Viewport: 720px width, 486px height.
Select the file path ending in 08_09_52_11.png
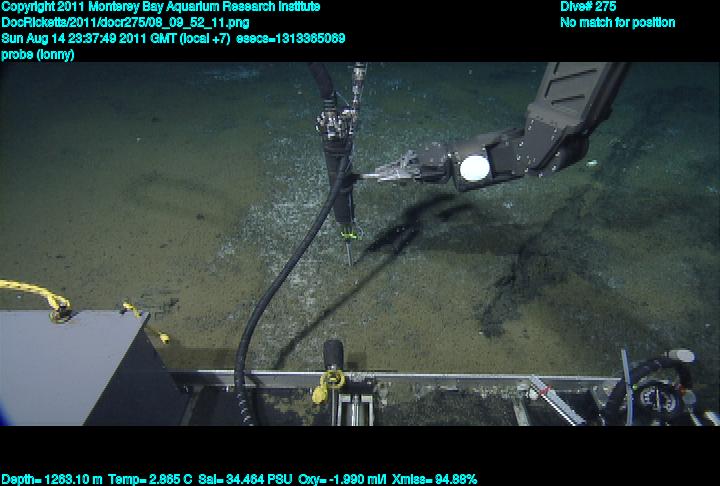(x=125, y=23)
